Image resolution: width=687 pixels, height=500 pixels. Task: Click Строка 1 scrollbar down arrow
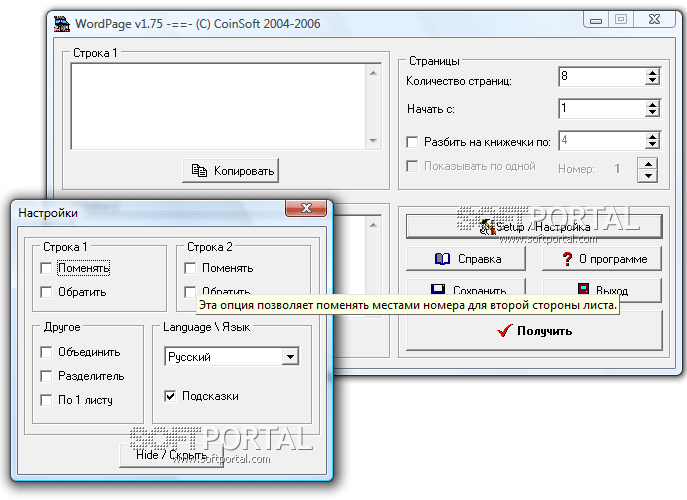373,141
